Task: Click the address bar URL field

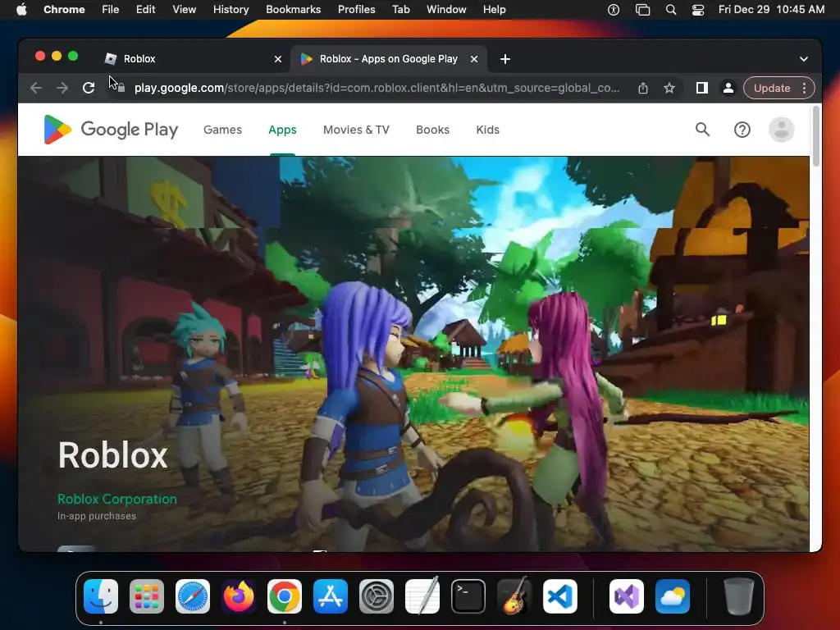Action: point(377,88)
